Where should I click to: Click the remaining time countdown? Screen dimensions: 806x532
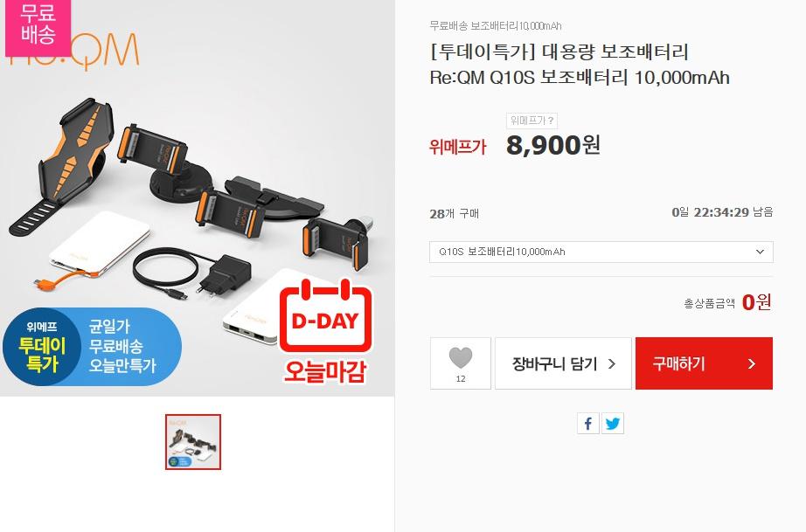722,212
